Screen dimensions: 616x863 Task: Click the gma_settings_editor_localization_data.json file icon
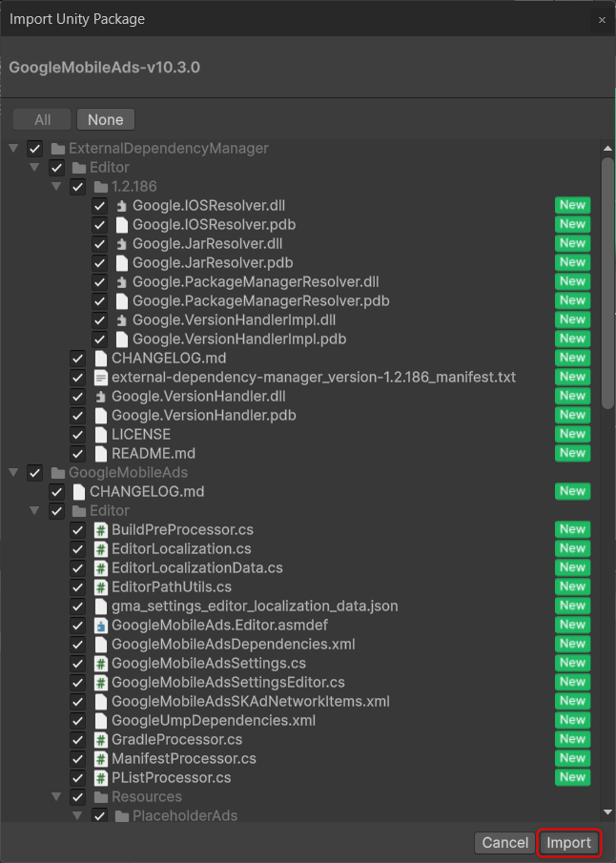[x=101, y=606]
